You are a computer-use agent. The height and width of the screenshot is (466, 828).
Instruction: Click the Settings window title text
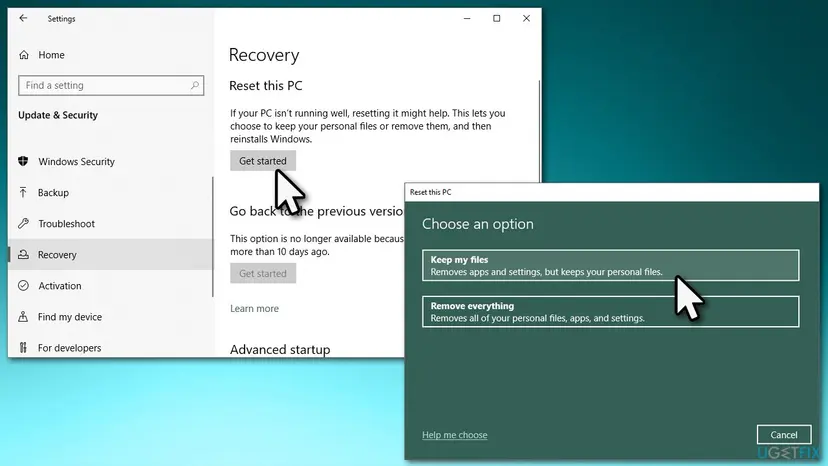[61, 18]
